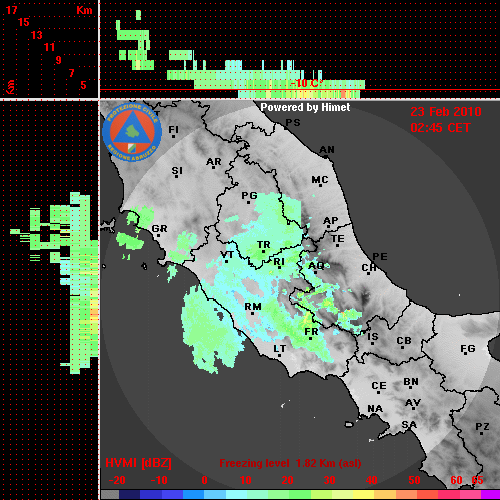The width and height of the screenshot is (500, 500).
Task: Click the 'PZ' city label on the map
Action: click(x=482, y=427)
